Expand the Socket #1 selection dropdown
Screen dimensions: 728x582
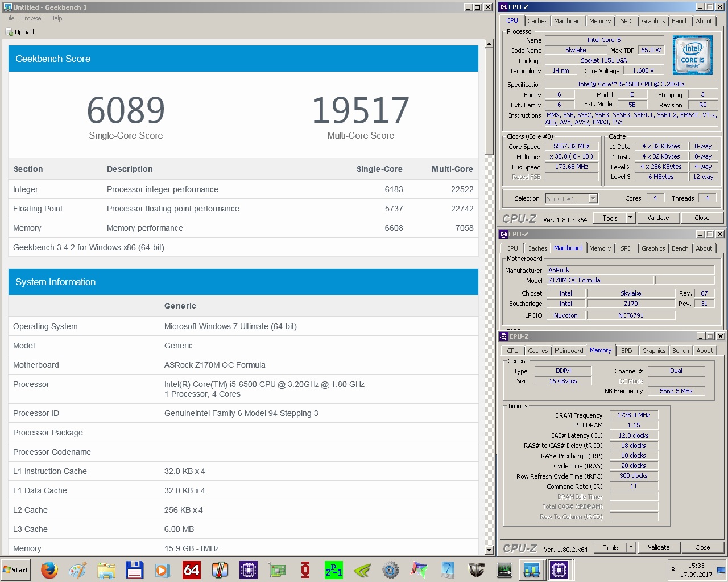[593, 198]
